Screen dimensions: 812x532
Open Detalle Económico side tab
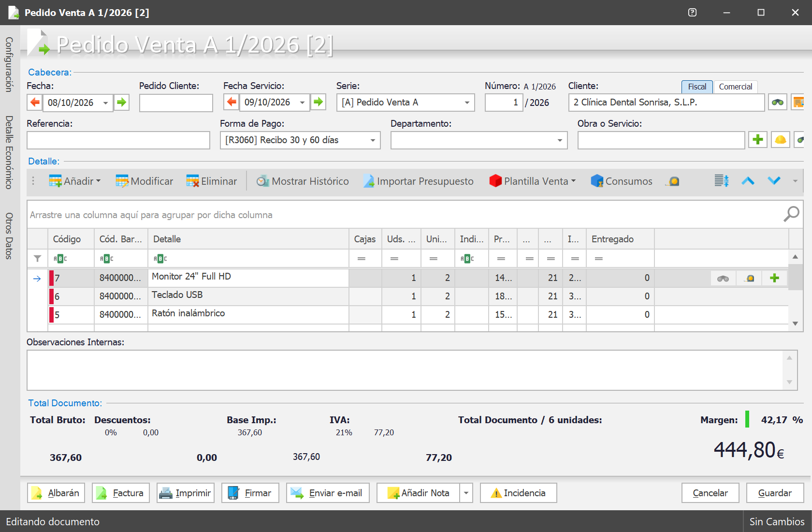pos(9,152)
